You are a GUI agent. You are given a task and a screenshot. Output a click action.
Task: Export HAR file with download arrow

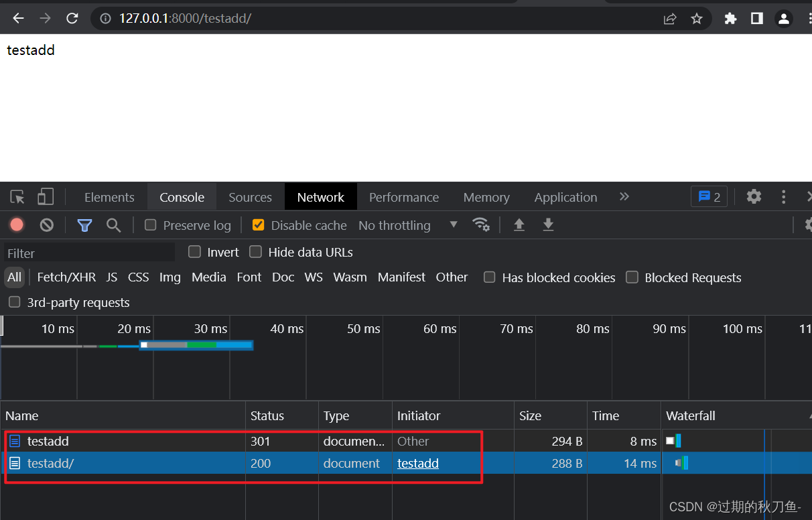548,224
